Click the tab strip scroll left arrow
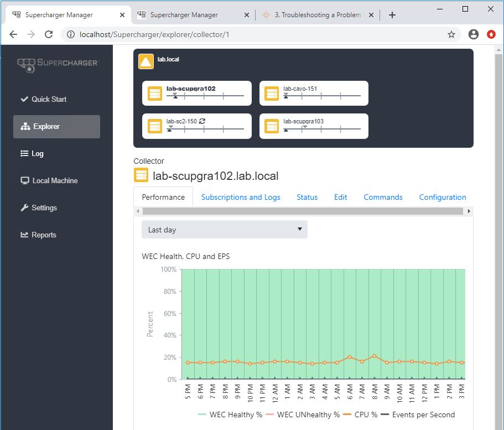Viewport: 504px width, 430px height. coord(138,211)
